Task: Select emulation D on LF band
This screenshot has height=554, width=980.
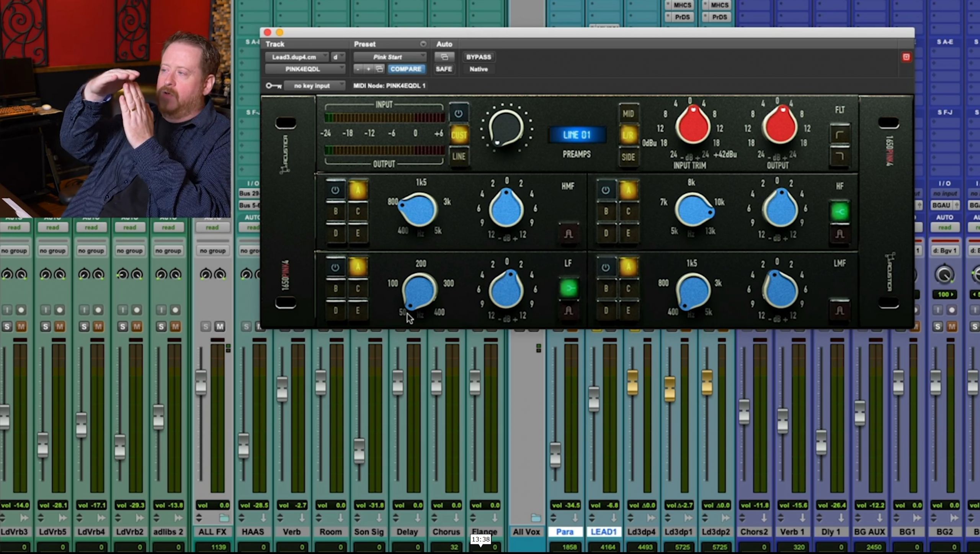Action: [335, 310]
